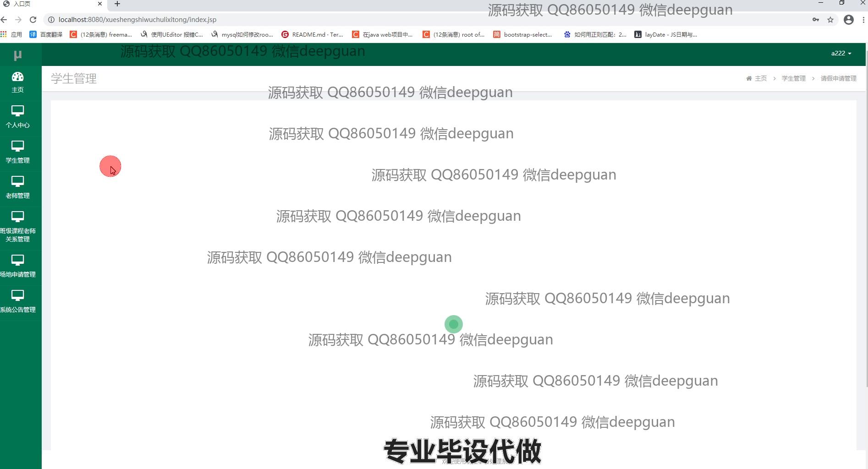Open 百度翻译 bookmark
The height and width of the screenshot is (469, 868).
pos(46,34)
